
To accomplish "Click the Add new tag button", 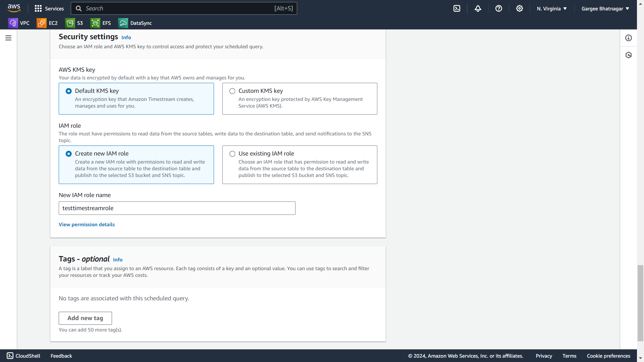I will coord(85,318).
